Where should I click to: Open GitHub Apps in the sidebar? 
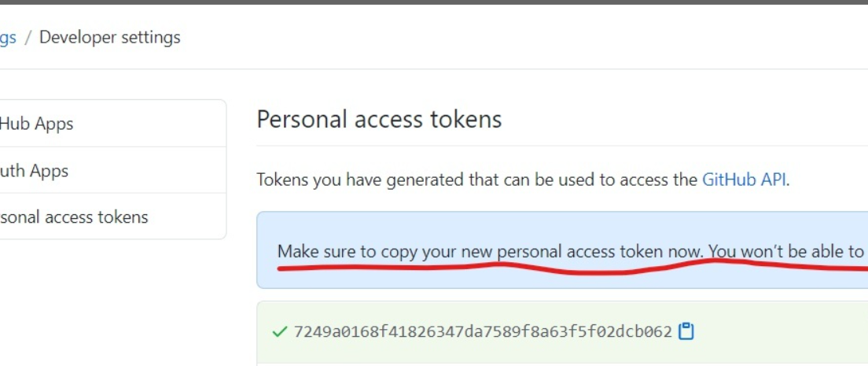(36, 123)
